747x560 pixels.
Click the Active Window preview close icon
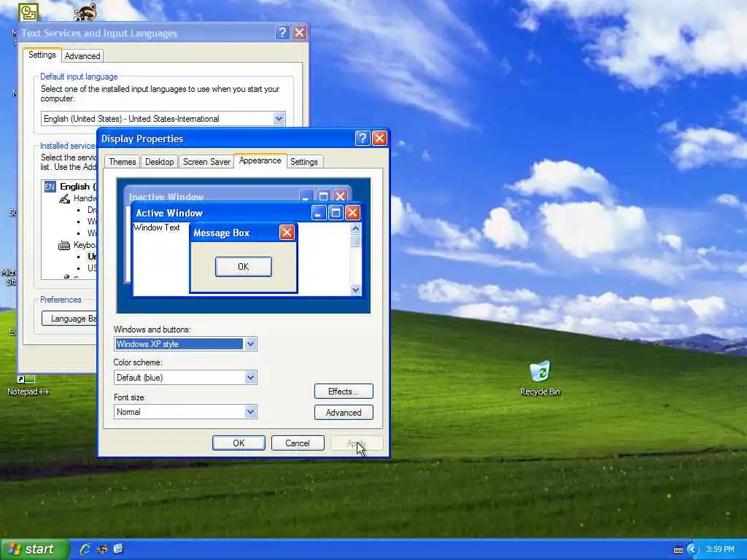click(x=352, y=212)
